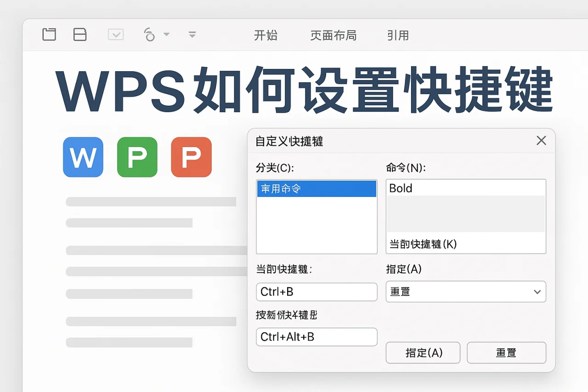The width and height of the screenshot is (588, 392).
Task: Select 常用命令 in the category list
Action: (x=317, y=188)
